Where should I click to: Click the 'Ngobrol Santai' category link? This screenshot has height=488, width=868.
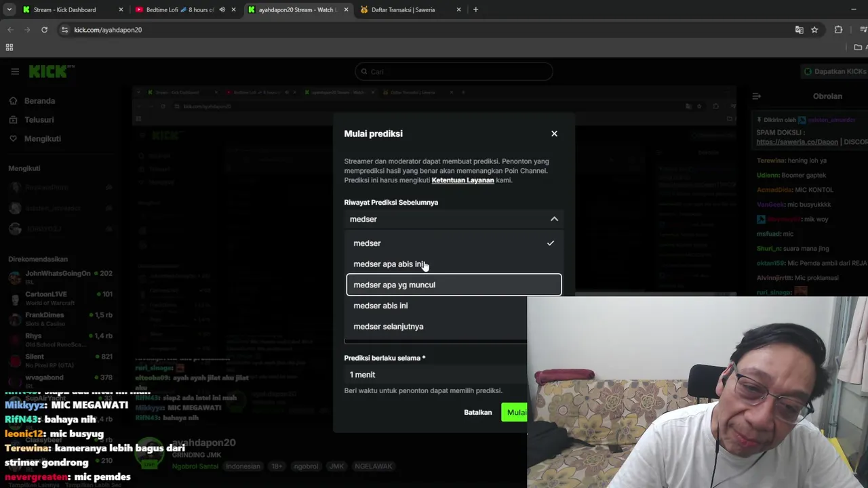tap(195, 466)
